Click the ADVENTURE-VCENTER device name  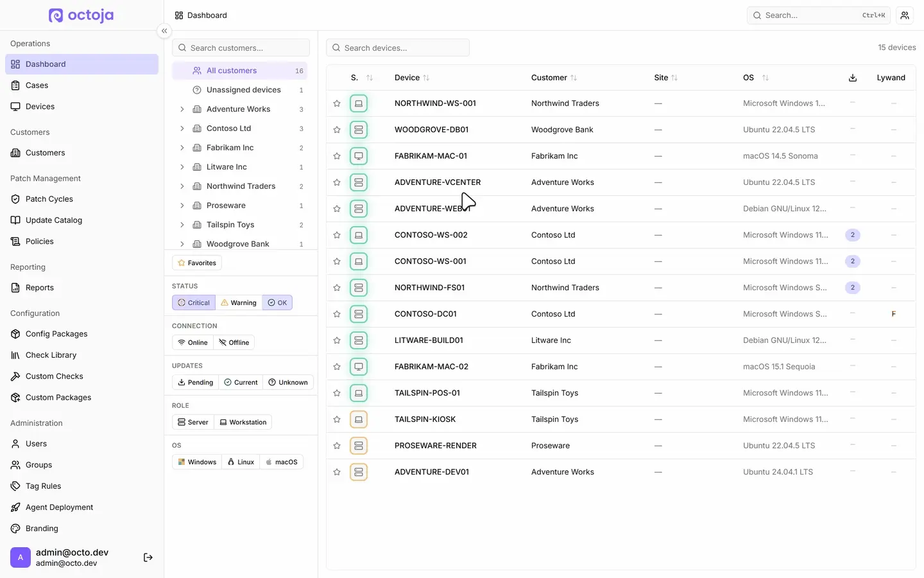438,182
